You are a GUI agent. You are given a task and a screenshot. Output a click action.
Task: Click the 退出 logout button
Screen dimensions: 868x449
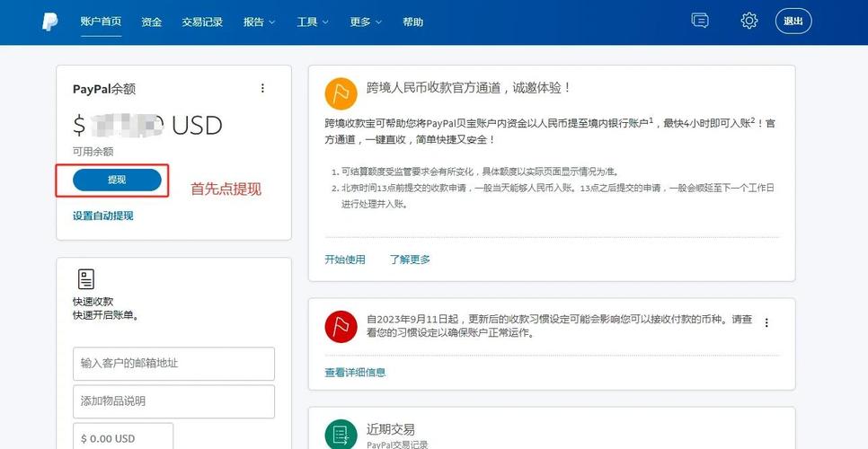[x=793, y=22]
